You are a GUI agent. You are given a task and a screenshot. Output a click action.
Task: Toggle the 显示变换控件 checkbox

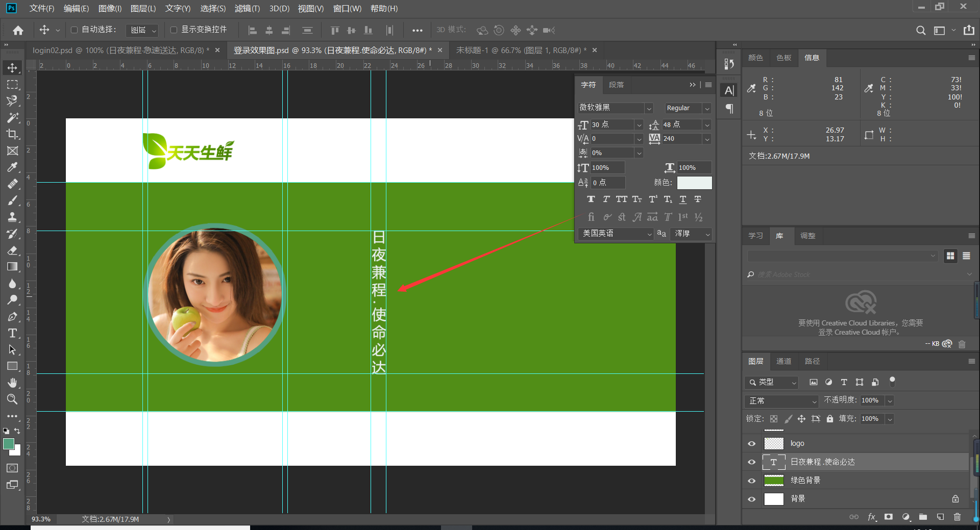[174, 30]
